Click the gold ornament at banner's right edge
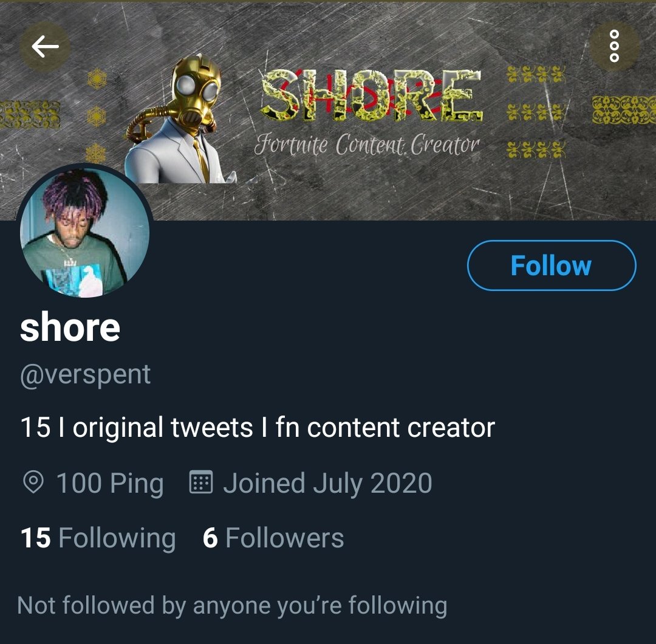The image size is (656, 644). [623, 111]
